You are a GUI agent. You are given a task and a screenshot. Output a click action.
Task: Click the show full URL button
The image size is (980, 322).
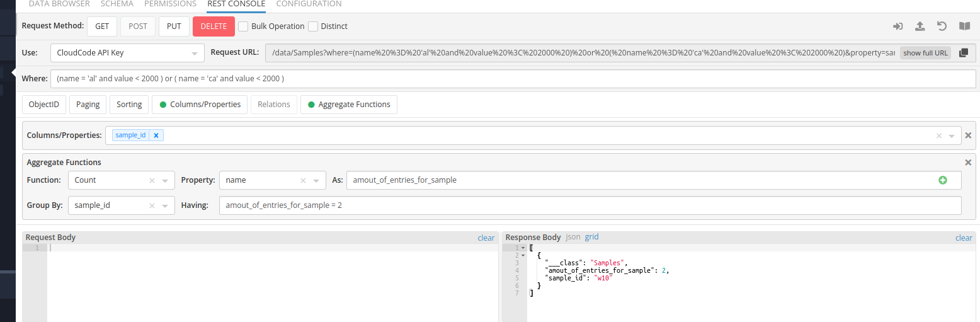[925, 53]
